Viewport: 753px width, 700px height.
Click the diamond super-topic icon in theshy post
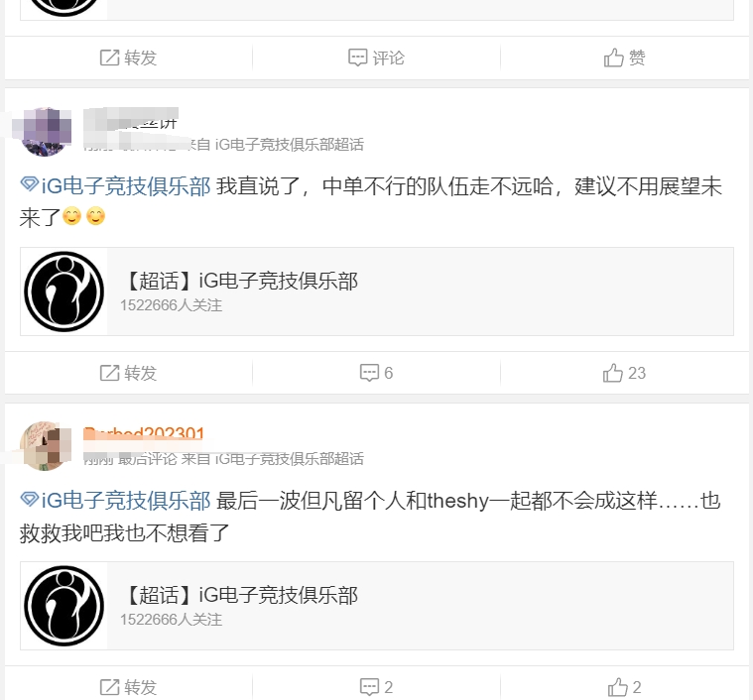pos(30,499)
